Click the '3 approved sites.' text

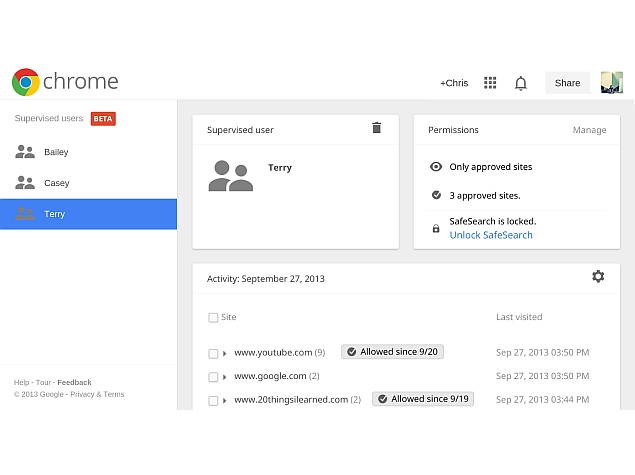click(485, 196)
